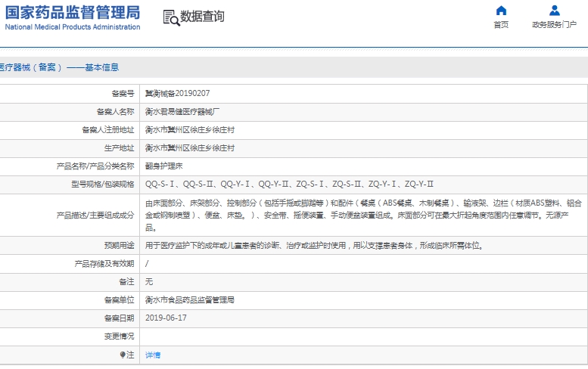This screenshot has height=369, width=588.
Task: Select the model list starting QQ-S-Ⅰ
Action: [289, 184]
